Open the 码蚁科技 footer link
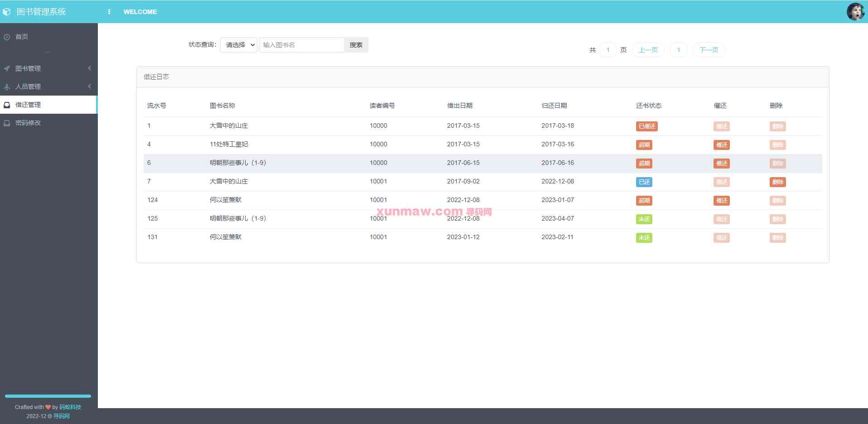868x424 pixels. (70, 407)
